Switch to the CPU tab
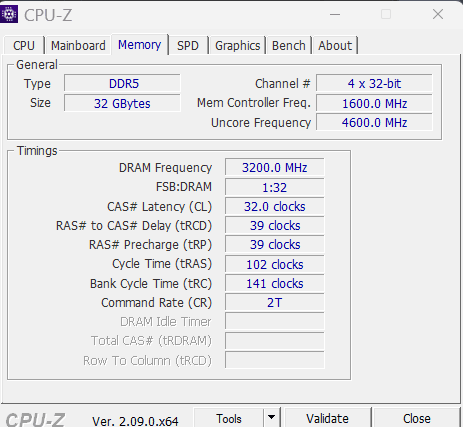This screenshot has height=427, width=463. 24,45
